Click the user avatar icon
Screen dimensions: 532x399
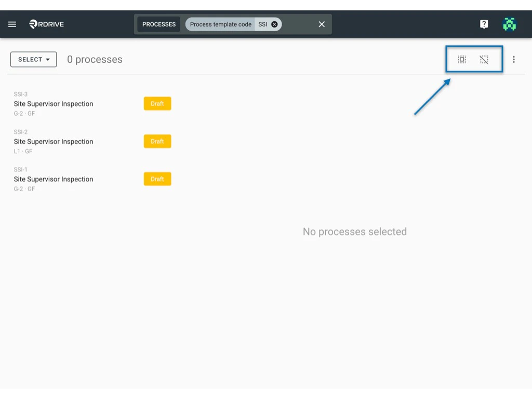[510, 24]
